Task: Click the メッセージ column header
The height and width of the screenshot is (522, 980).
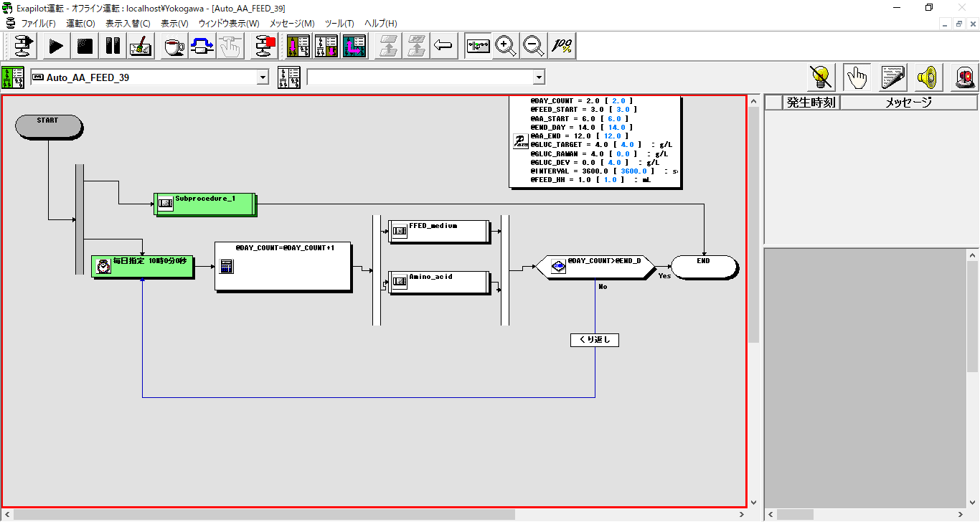Action: coord(908,103)
